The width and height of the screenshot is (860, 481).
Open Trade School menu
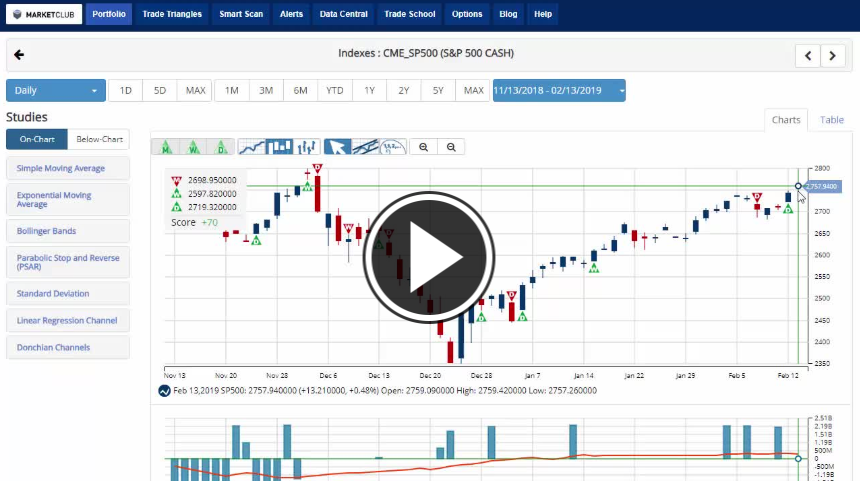[410, 14]
